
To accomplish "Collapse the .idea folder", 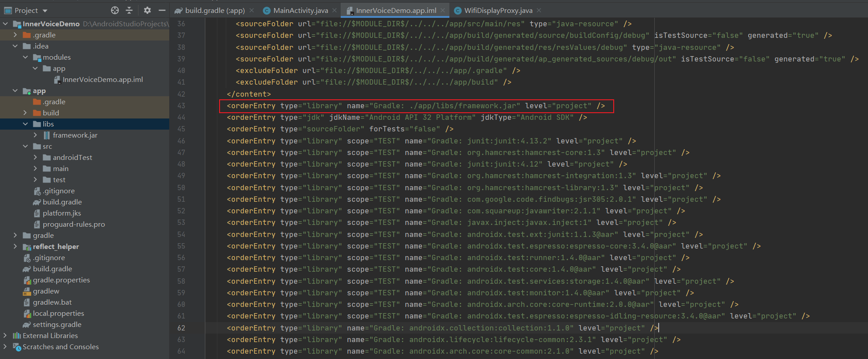I will tap(15, 46).
